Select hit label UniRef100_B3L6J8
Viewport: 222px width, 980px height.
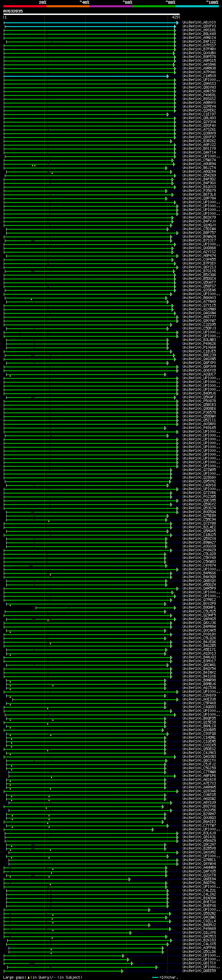(199, 833)
